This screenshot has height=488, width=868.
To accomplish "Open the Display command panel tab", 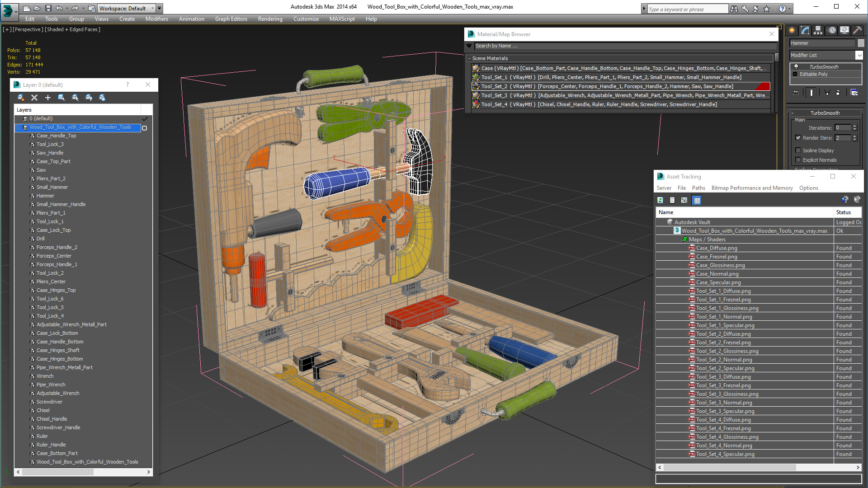I will [x=844, y=30].
